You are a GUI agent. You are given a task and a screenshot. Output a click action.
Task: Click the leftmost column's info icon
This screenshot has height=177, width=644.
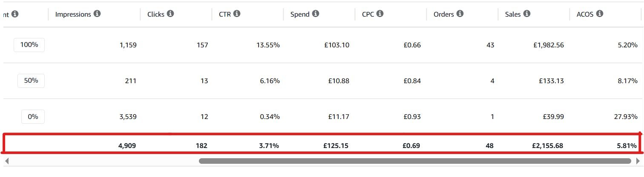pyautogui.click(x=15, y=14)
